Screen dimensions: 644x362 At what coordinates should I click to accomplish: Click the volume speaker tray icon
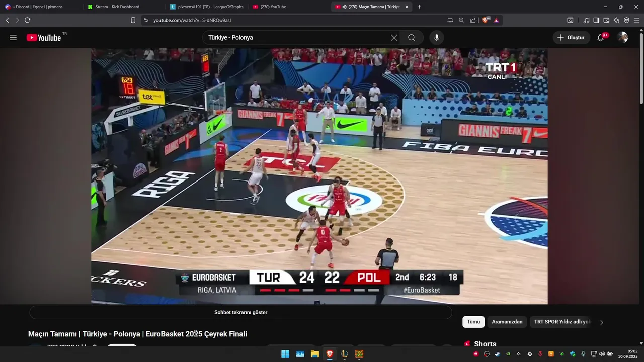pyautogui.click(x=602, y=354)
